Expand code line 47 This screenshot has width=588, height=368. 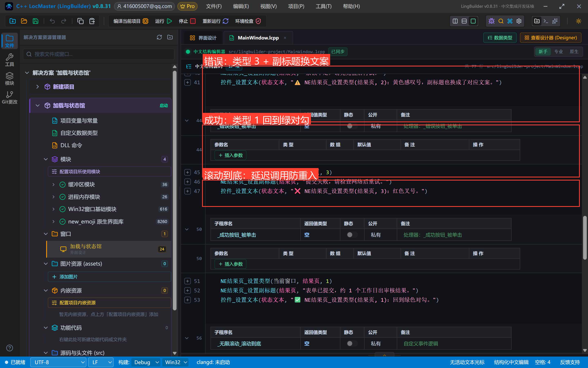tap(188, 191)
